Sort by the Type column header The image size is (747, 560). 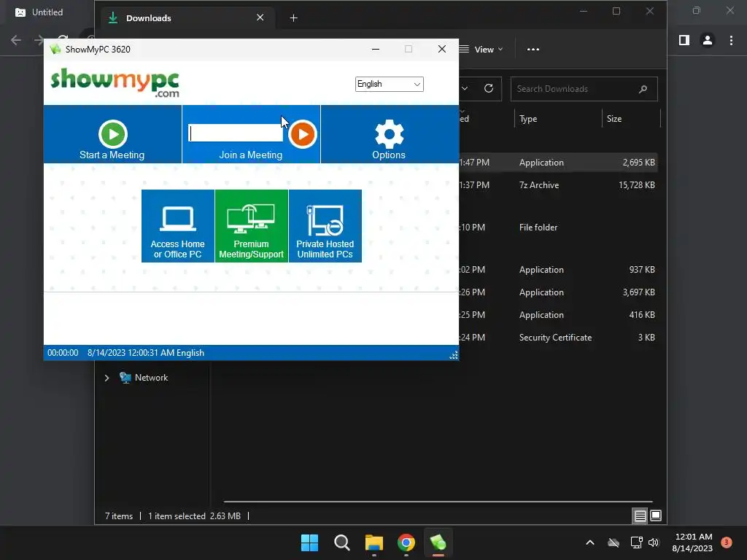[x=528, y=119]
